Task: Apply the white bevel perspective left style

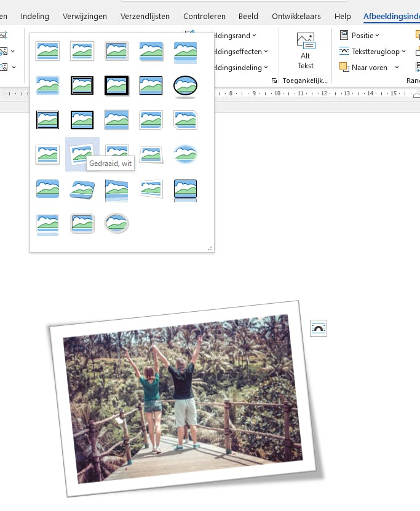Action: (x=151, y=189)
